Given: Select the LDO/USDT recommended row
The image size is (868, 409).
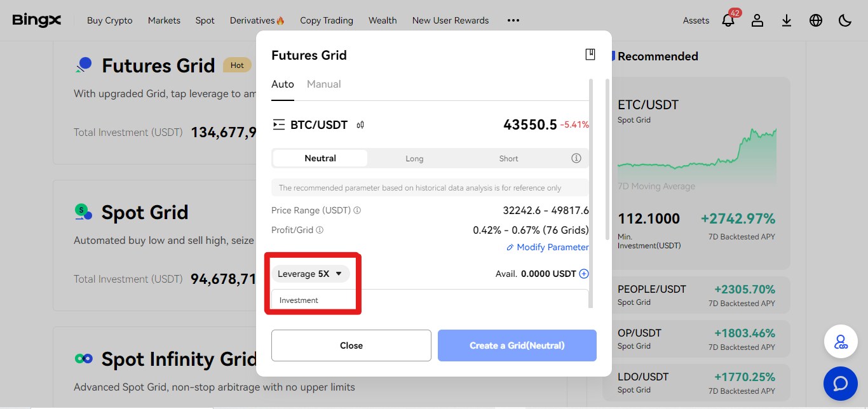Looking at the screenshot, I should pyautogui.click(x=696, y=382).
